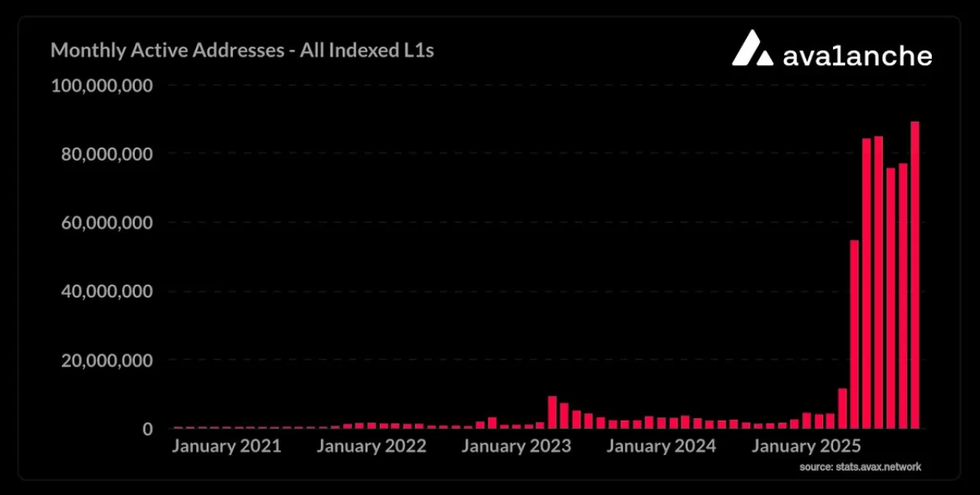The width and height of the screenshot is (980, 495).
Task: Click the 80,000,000 y-axis label
Action: (106, 154)
